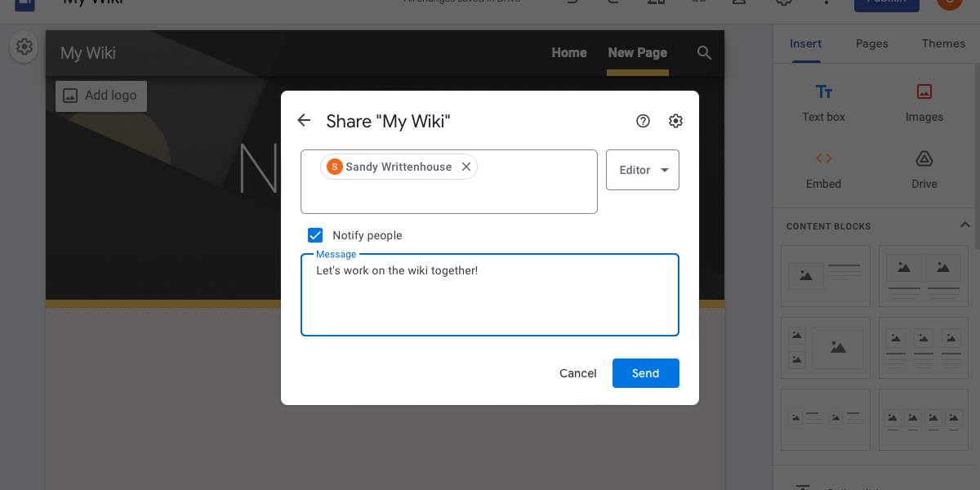The width and height of the screenshot is (980, 490).
Task: Switch to the Pages tab
Action: pyautogui.click(x=871, y=43)
